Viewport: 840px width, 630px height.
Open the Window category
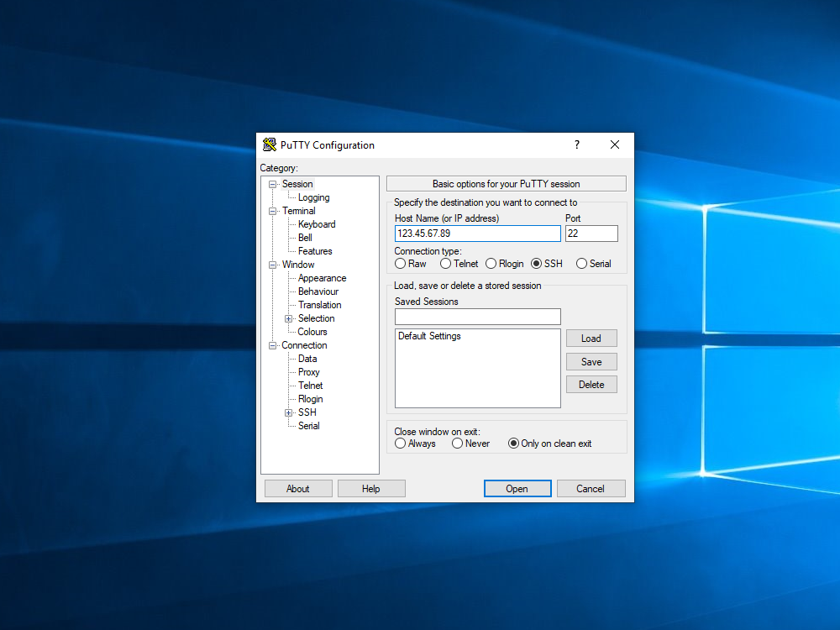[298, 265]
